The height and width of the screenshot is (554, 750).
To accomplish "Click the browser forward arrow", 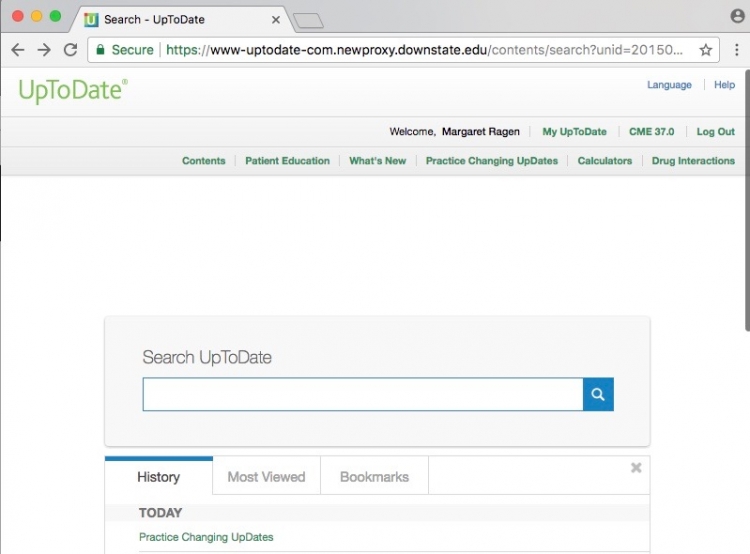I will point(44,50).
